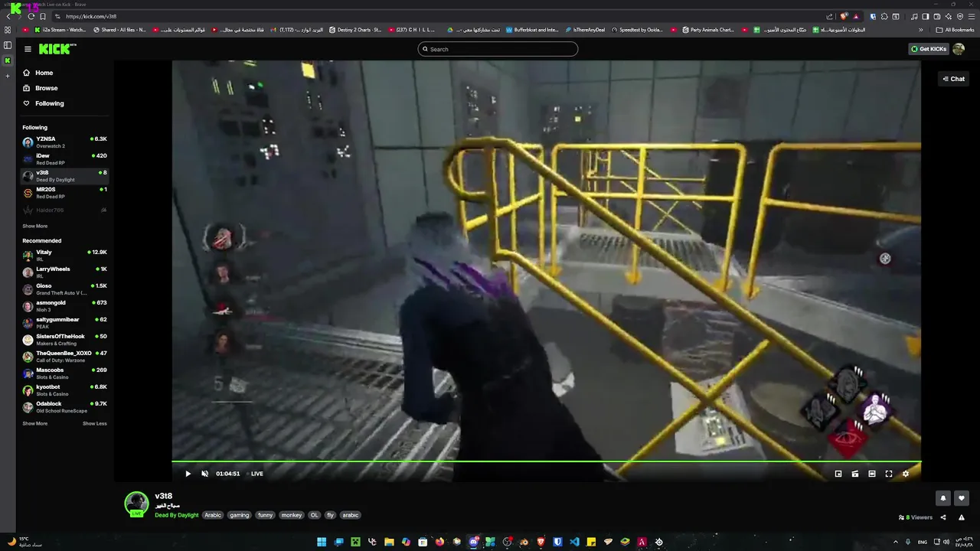980x551 pixels.
Task: Toggle notifications bell for v3t8
Action: point(943,498)
